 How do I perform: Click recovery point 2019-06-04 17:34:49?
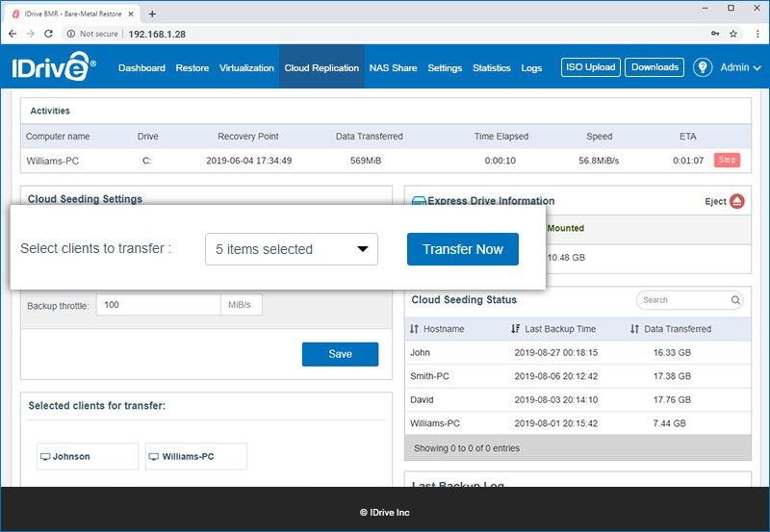tap(248, 161)
